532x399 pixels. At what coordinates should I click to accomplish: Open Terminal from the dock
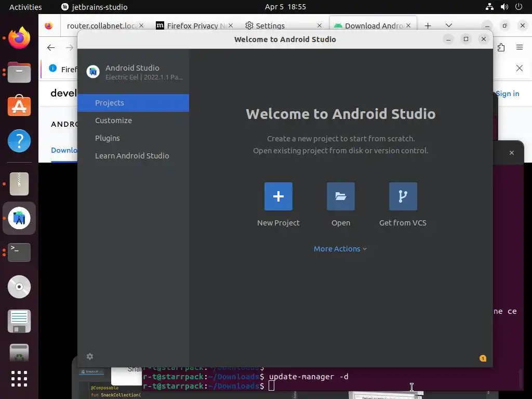(x=19, y=252)
